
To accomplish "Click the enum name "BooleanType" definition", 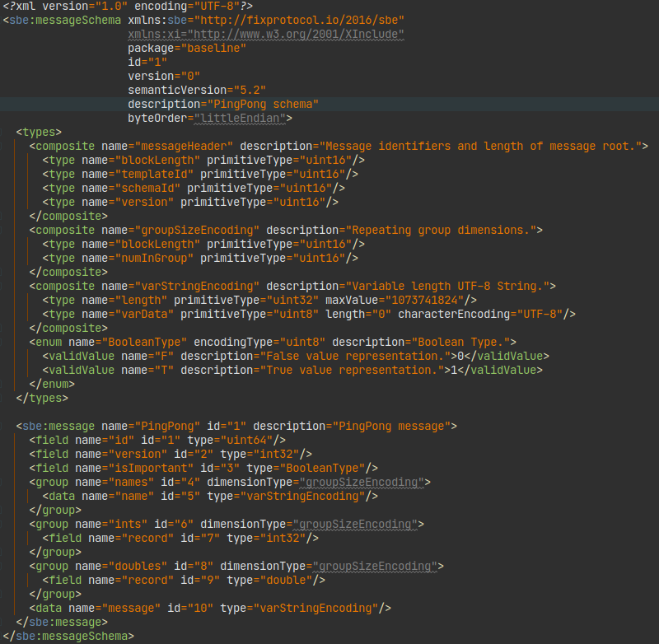I will [x=144, y=343].
